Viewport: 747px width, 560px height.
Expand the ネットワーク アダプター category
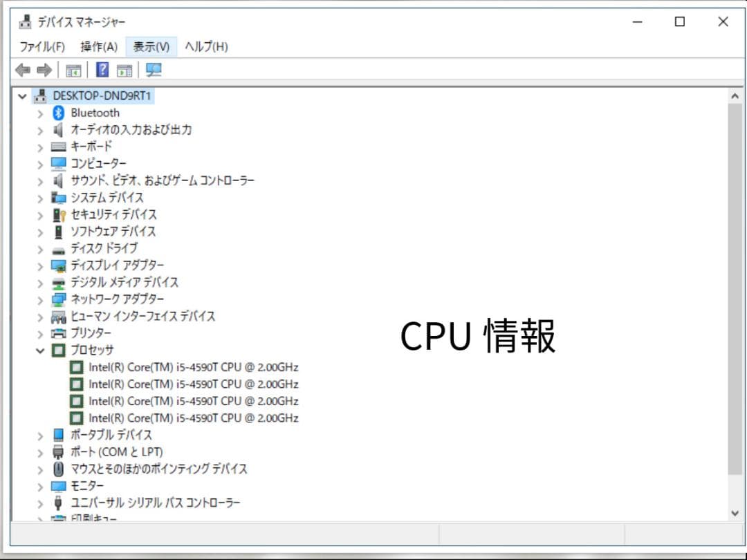click(40, 299)
